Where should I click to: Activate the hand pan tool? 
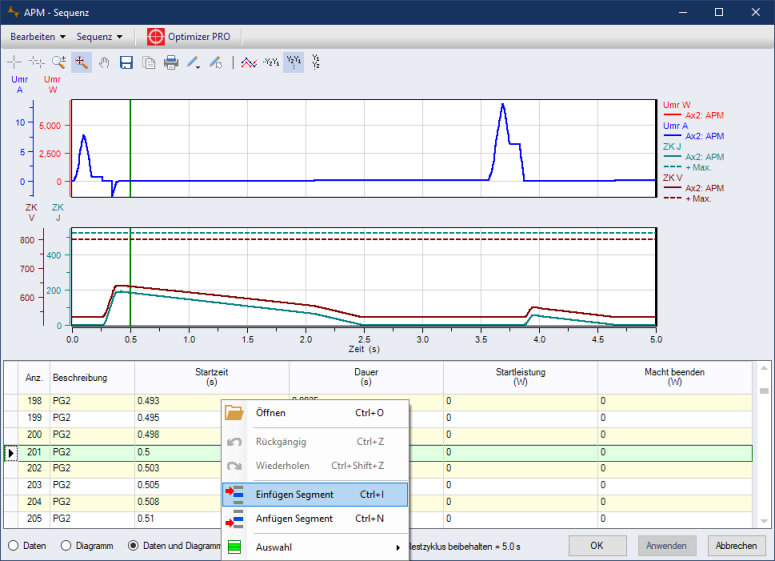coord(104,63)
